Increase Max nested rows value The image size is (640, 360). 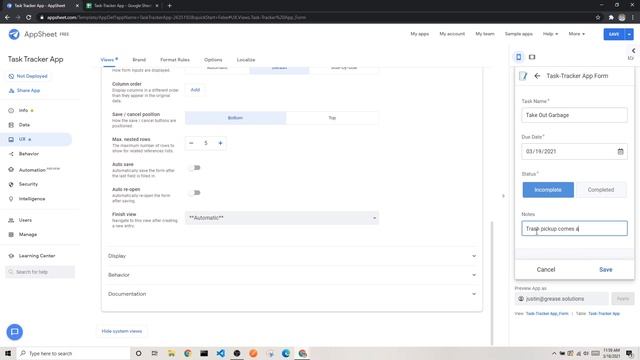coord(220,143)
